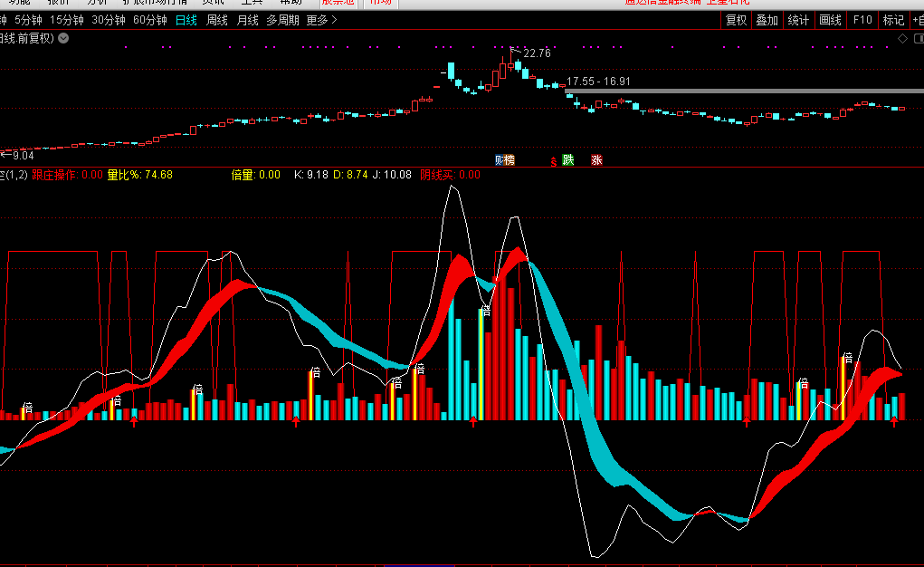Select the 60分钟 period tab
Screen dimensions: 924x567
click(149, 20)
